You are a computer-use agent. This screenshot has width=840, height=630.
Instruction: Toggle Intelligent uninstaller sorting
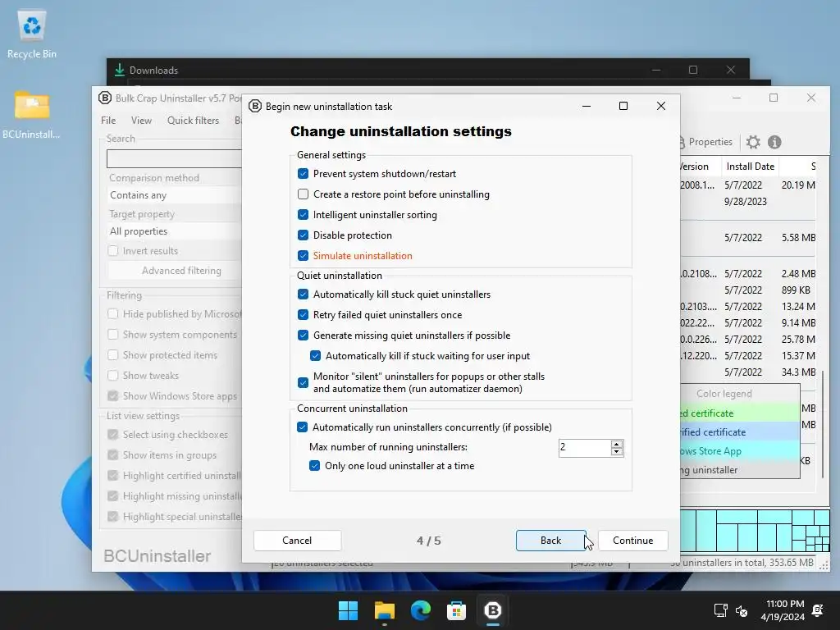tap(304, 215)
